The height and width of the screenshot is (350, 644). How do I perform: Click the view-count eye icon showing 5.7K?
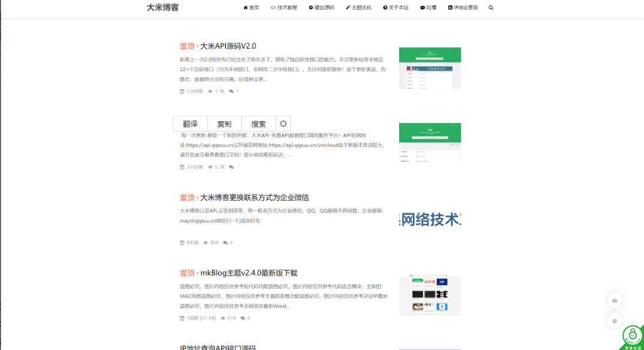[212, 167]
